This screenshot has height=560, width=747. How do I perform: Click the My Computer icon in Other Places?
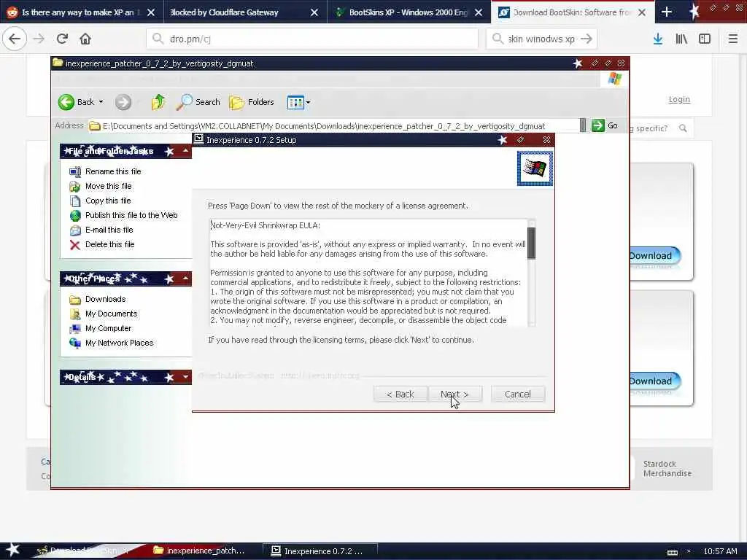pos(75,329)
